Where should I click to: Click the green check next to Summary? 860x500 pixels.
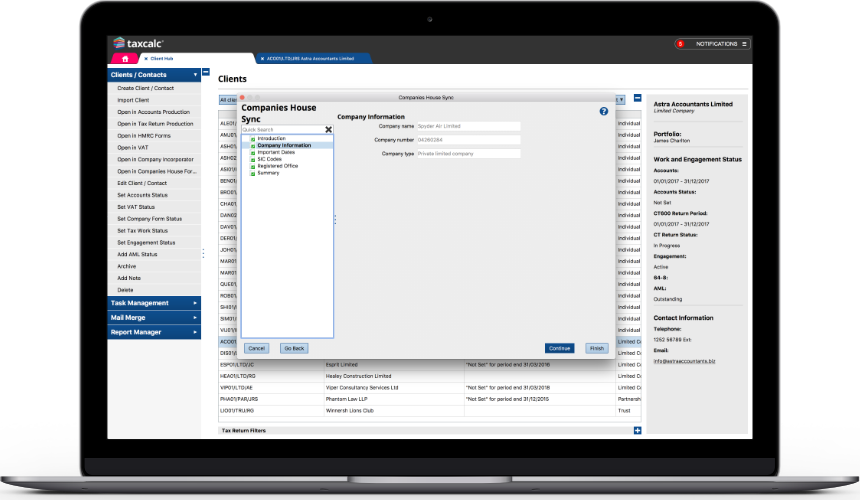point(253,173)
